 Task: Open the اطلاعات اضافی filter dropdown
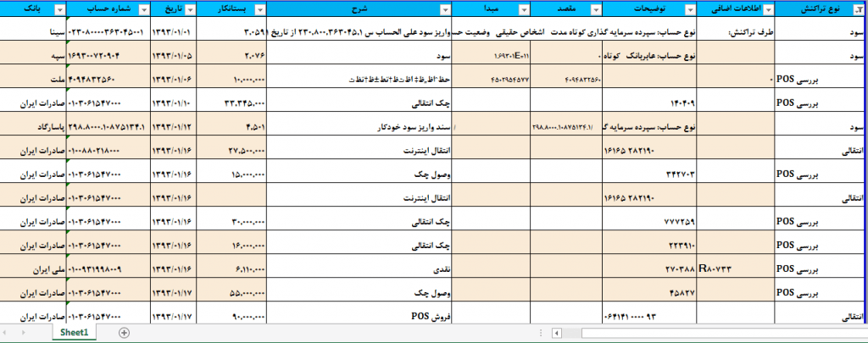[x=770, y=9]
